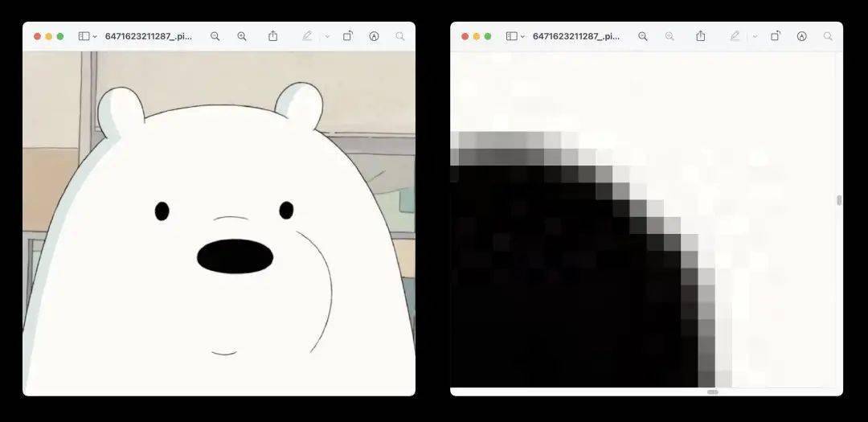Image resolution: width=868 pixels, height=422 pixels.
Task: Rotate the image in left Preview window
Action: click(348, 36)
